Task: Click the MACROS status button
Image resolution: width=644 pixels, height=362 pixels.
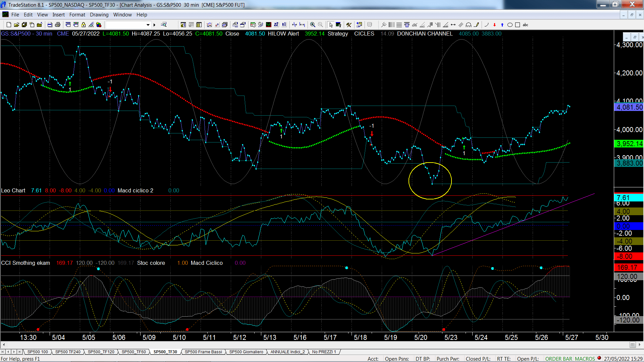Action: coord(585,359)
